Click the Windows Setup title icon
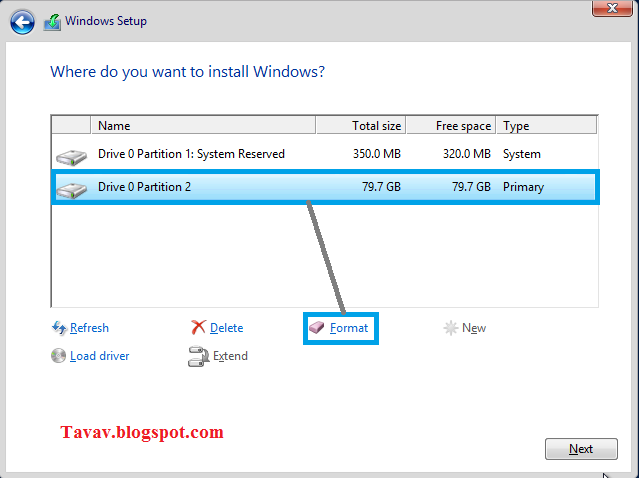 tap(52, 22)
